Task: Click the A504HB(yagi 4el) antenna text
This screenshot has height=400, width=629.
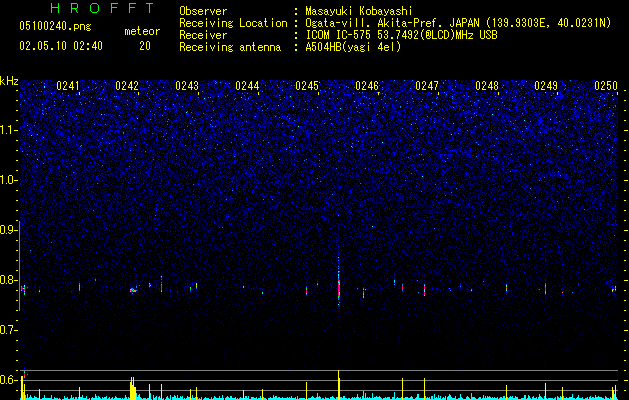Action: pos(353,47)
